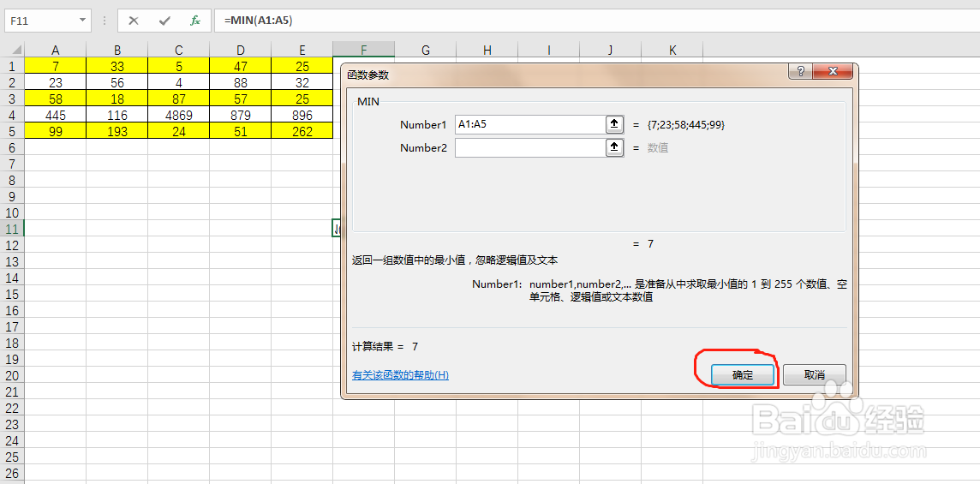Close the function arguments dialog
The width and height of the screenshot is (980, 484).
[831, 70]
